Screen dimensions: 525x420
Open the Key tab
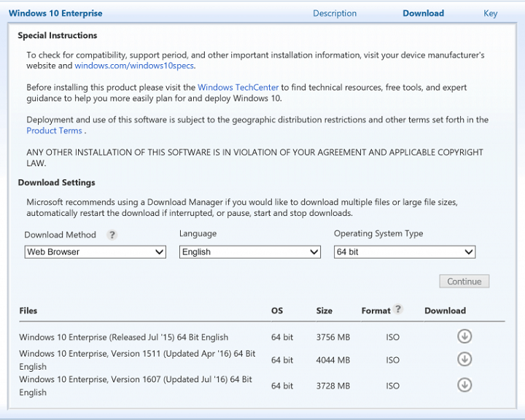[490, 13]
